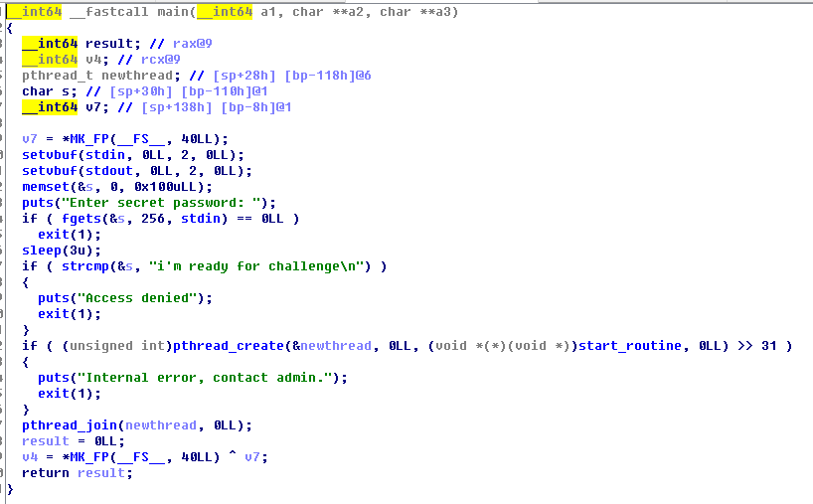Click the return keyword

click(x=46, y=473)
